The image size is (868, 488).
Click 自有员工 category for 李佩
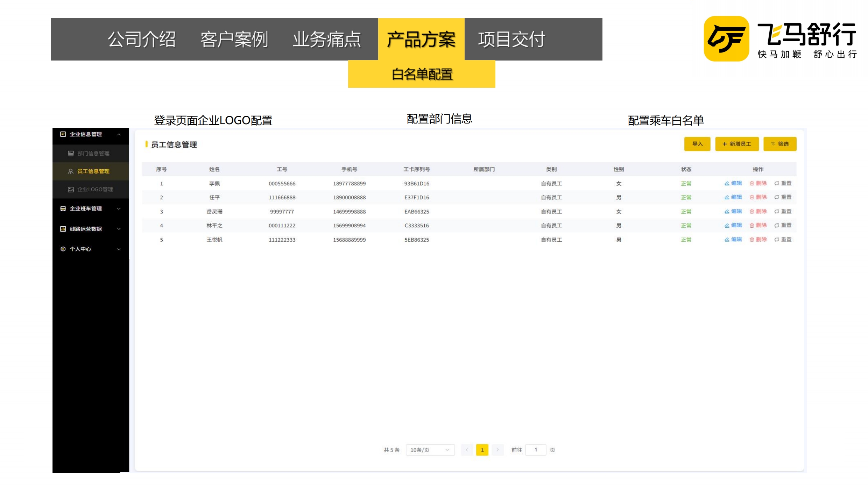pyautogui.click(x=551, y=184)
